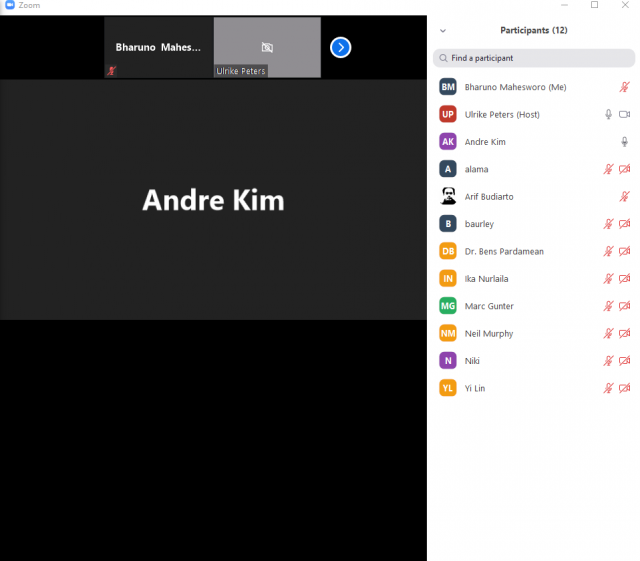Select participant name Ulrike Peters (Host)

(x=502, y=114)
